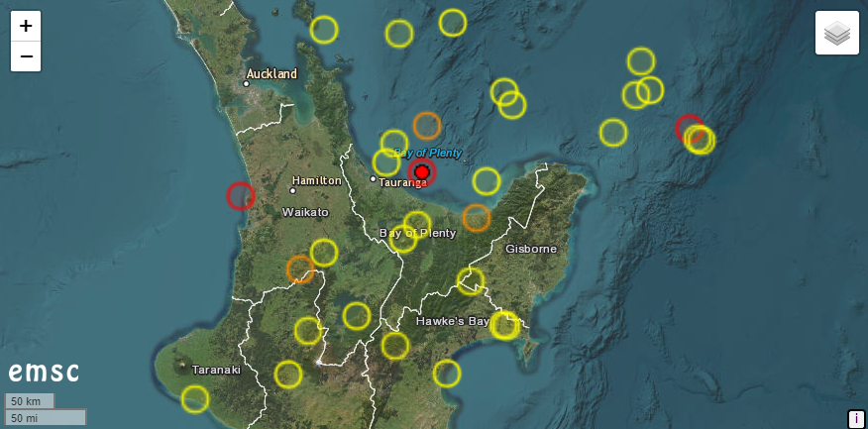Select yellow quake circle northeast of Auckland near Coromandel tip
The height and width of the screenshot is (429, 868).
[324, 30]
